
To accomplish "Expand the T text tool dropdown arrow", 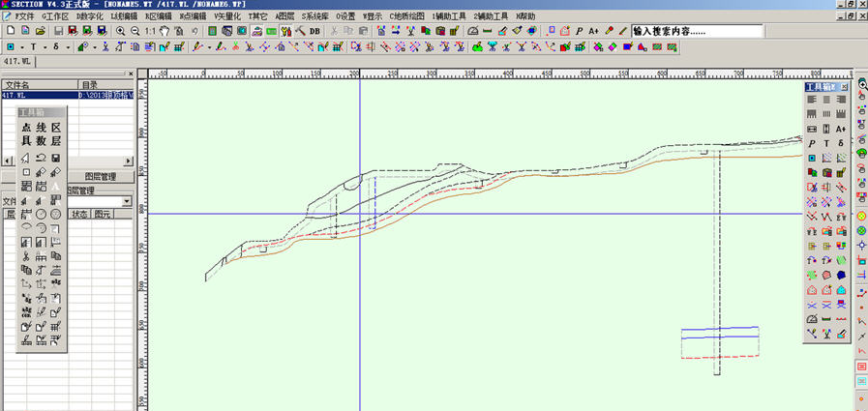I will click(45, 46).
